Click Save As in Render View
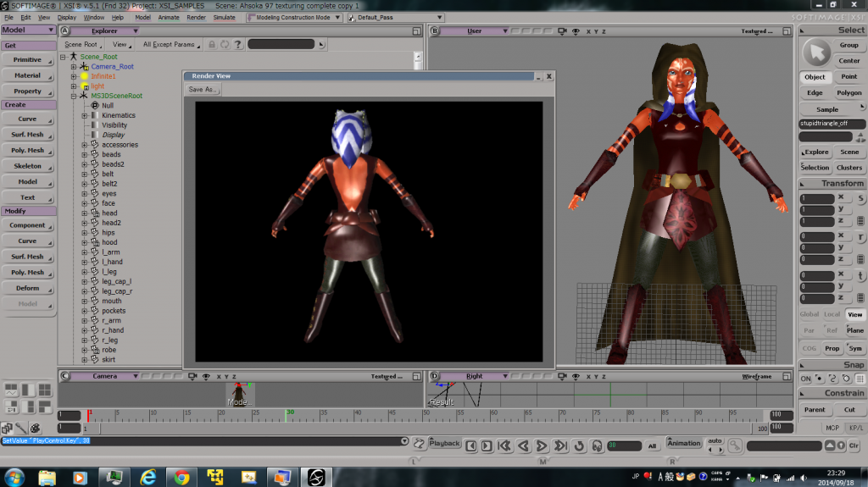 point(202,89)
